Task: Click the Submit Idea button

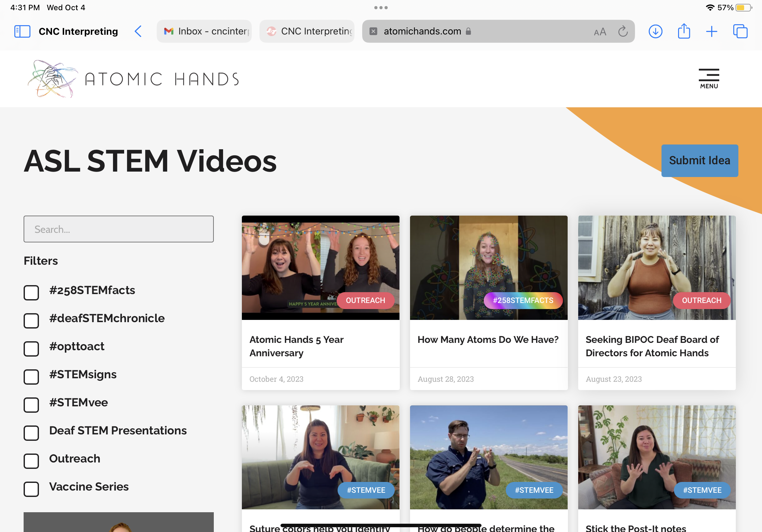Action: pos(699,160)
